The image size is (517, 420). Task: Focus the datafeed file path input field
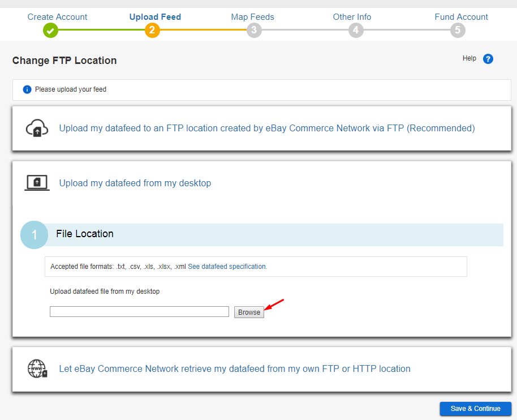139,312
